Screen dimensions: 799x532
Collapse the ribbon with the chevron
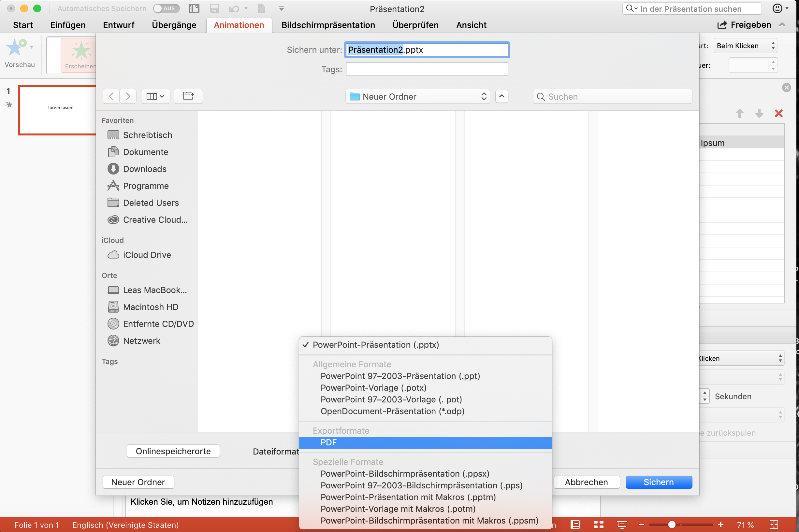click(782, 25)
